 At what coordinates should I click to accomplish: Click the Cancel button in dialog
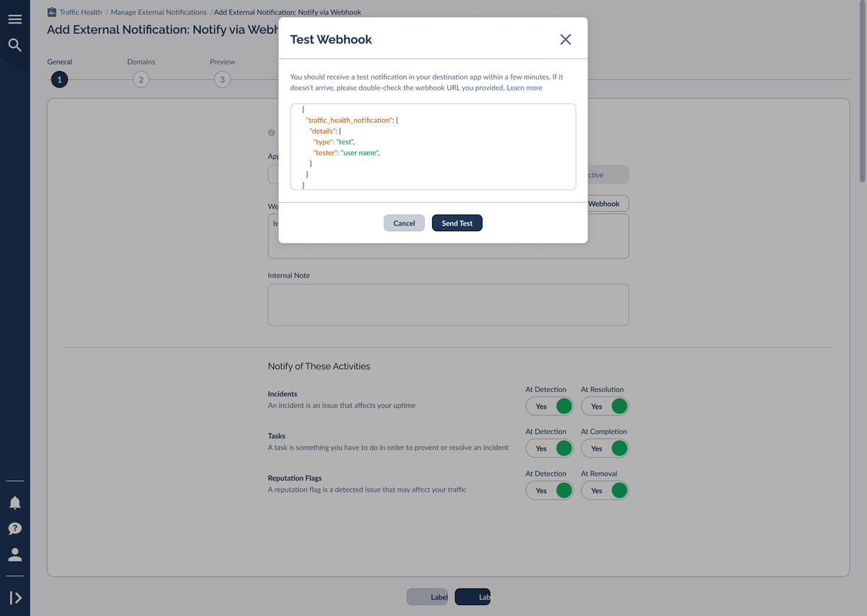pos(404,223)
